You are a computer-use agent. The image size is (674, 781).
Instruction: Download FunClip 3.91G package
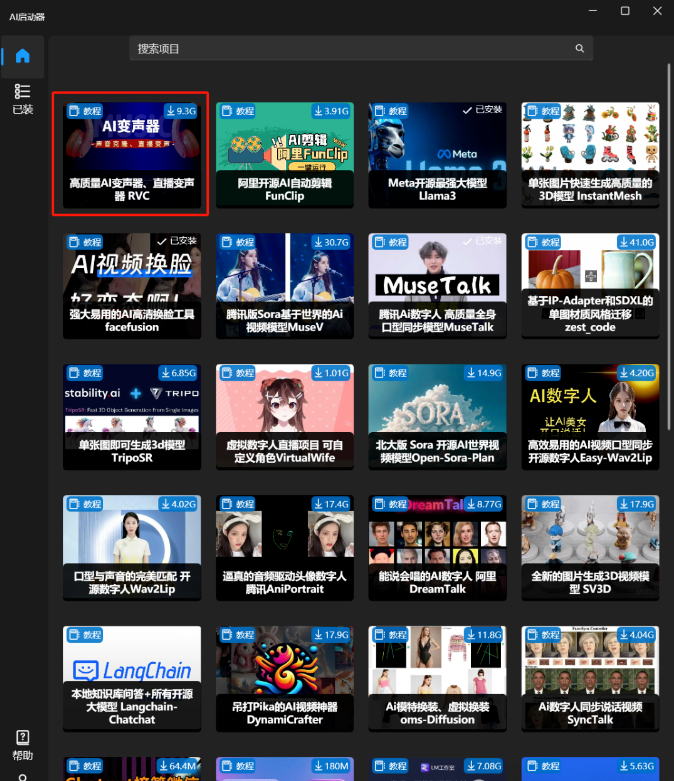(331, 111)
